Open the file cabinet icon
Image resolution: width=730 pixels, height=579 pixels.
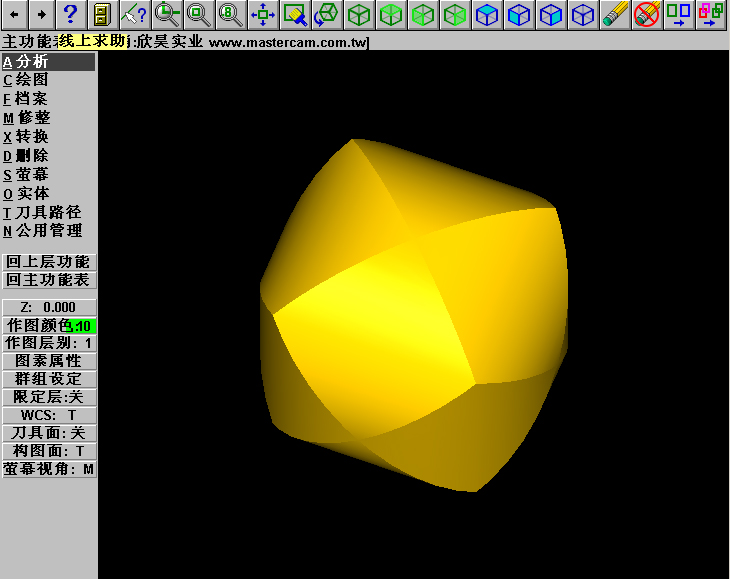[102, 14]
